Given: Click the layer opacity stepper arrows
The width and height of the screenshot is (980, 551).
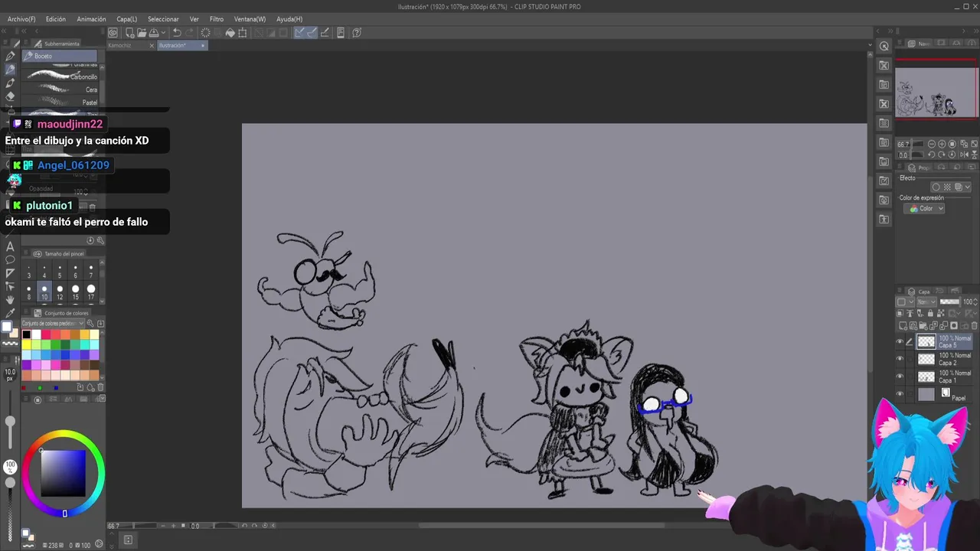Looking at the screenshot, I should [975, 302].
